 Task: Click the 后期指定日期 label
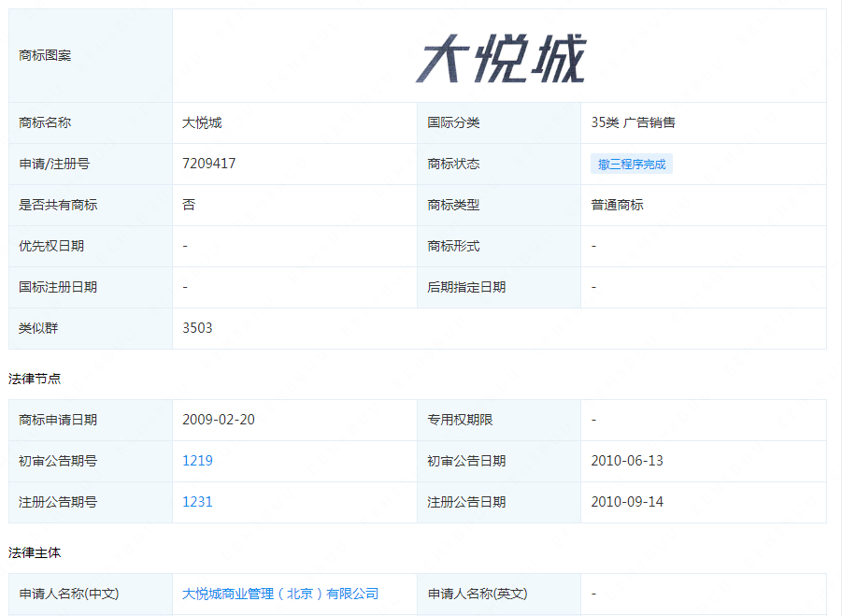tap(466, 287)
